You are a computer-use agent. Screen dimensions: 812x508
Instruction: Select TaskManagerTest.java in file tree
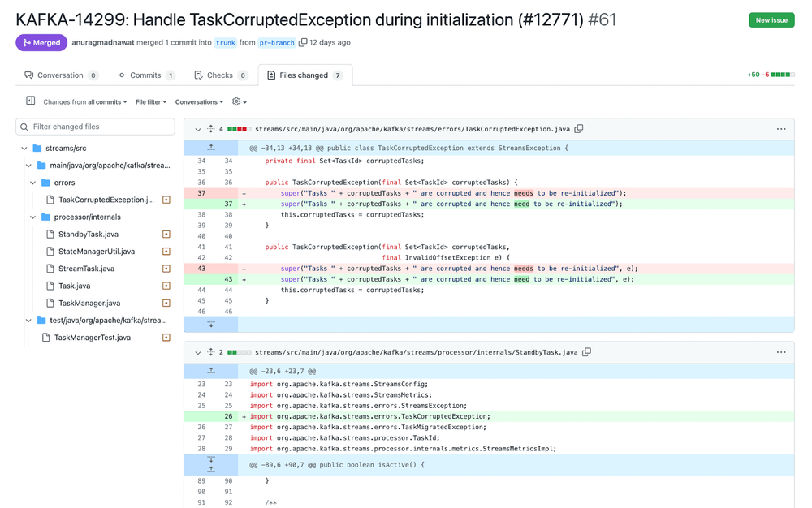tap(92, 338)
